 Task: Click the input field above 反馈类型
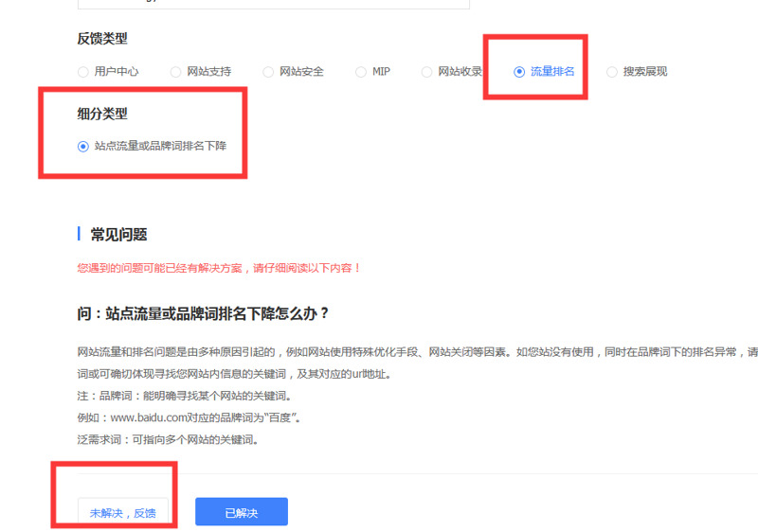[274, 4]
